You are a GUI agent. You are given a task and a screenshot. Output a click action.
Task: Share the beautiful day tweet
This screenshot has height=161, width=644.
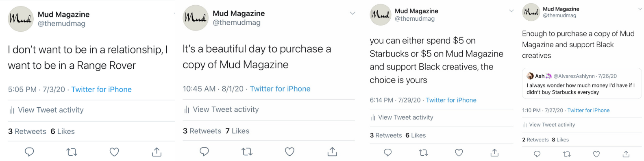tap(332, 151)
